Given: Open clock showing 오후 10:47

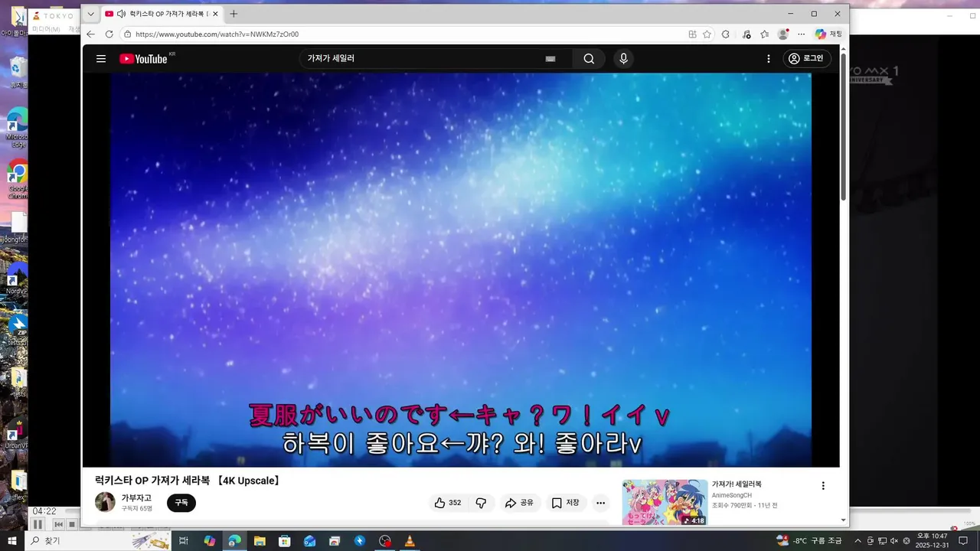Looking at the screenshot, I should point(933,541).
